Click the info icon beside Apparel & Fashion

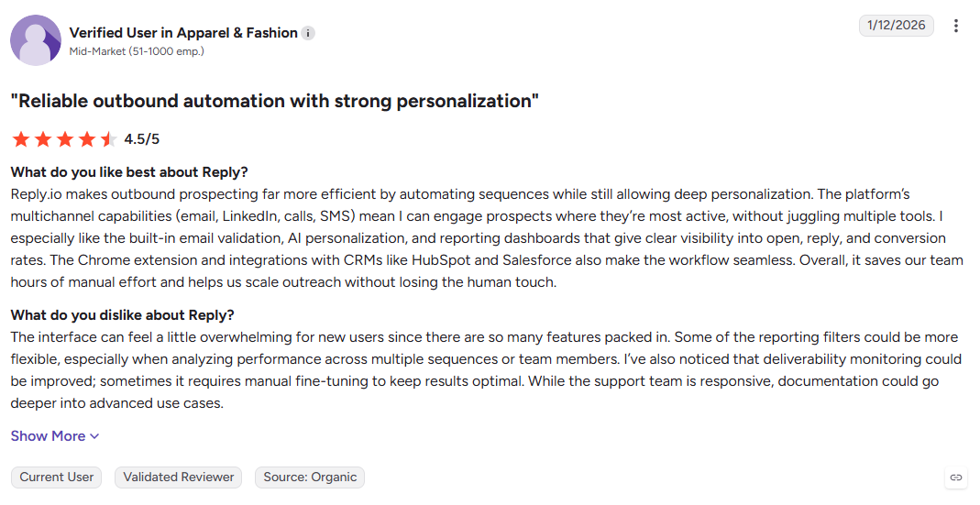tap(308, 33)
